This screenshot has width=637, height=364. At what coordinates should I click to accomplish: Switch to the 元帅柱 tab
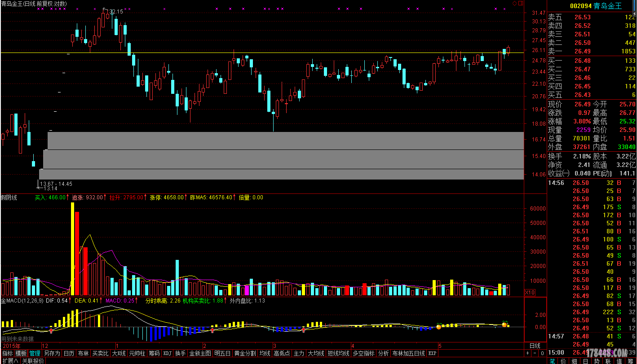(x=137, y=353)
